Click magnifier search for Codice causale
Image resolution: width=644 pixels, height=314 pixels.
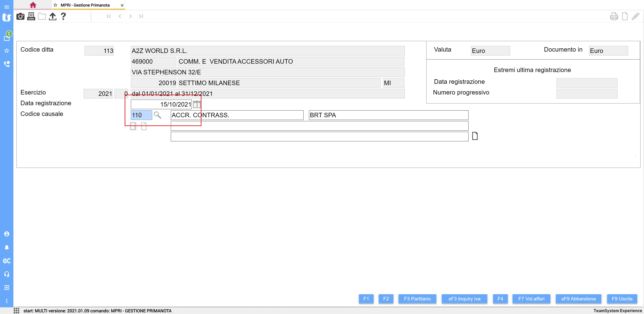157,115
